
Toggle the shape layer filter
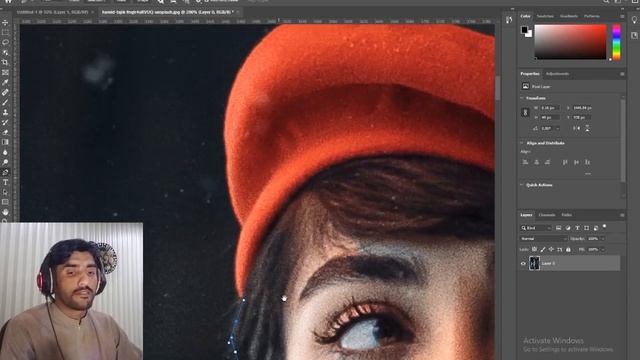pos(587,228)
